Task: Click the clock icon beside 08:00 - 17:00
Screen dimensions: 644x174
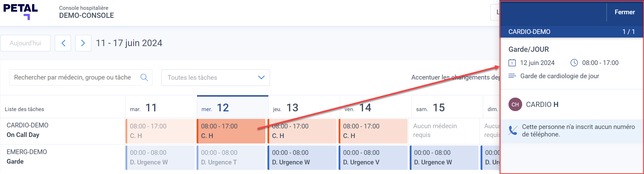Action: (x=574, y=63)
